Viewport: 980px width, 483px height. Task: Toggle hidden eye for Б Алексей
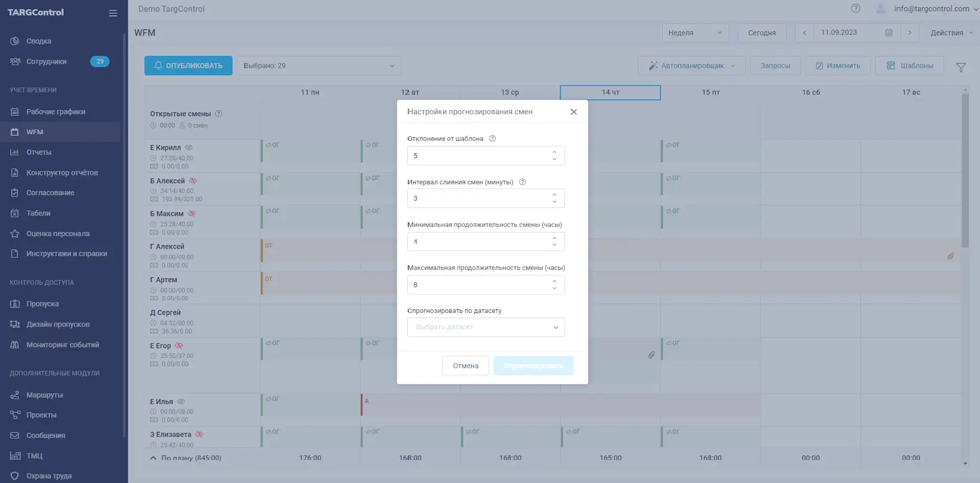[193, 181]
